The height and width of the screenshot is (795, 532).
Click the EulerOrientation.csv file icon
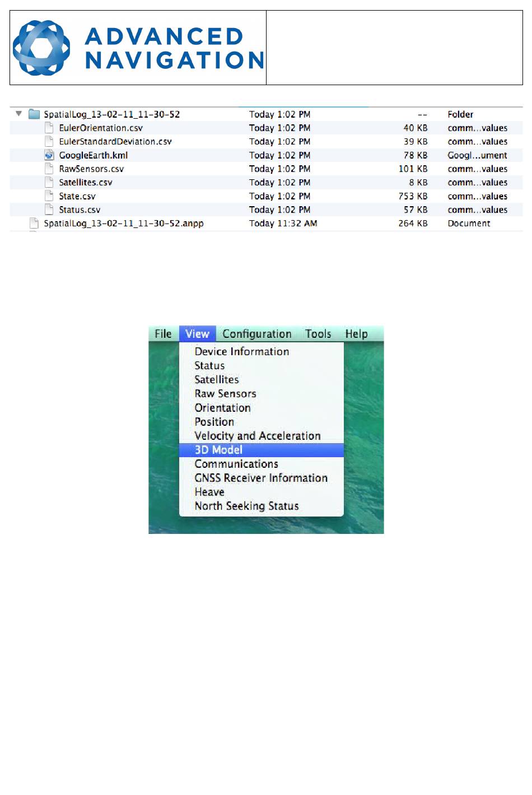[49, 128]
